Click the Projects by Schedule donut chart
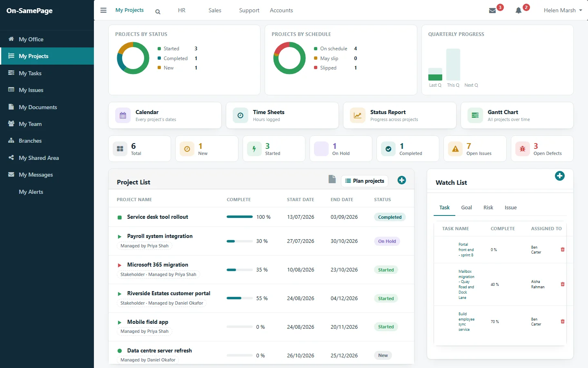 click(x=290, y=58)
